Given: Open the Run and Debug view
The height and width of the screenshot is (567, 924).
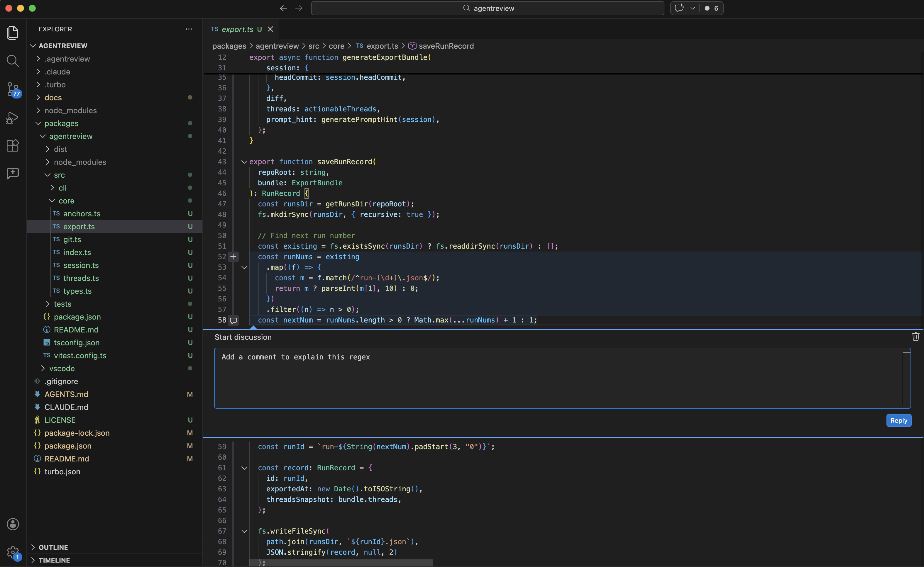Looking at the screenshot, I should 13,118.
